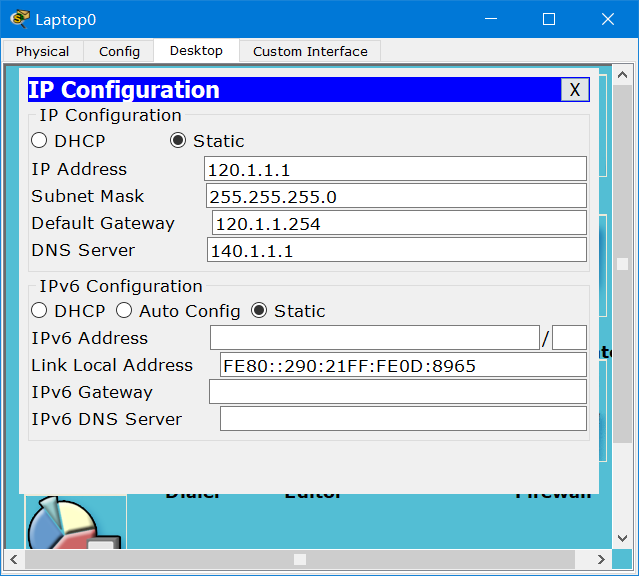Image resolution: width=639 pixels, height=576 pixels.
Task: Close the IP Configuration dialog with X
Action: pyautogui.click(x=575, y=89)
